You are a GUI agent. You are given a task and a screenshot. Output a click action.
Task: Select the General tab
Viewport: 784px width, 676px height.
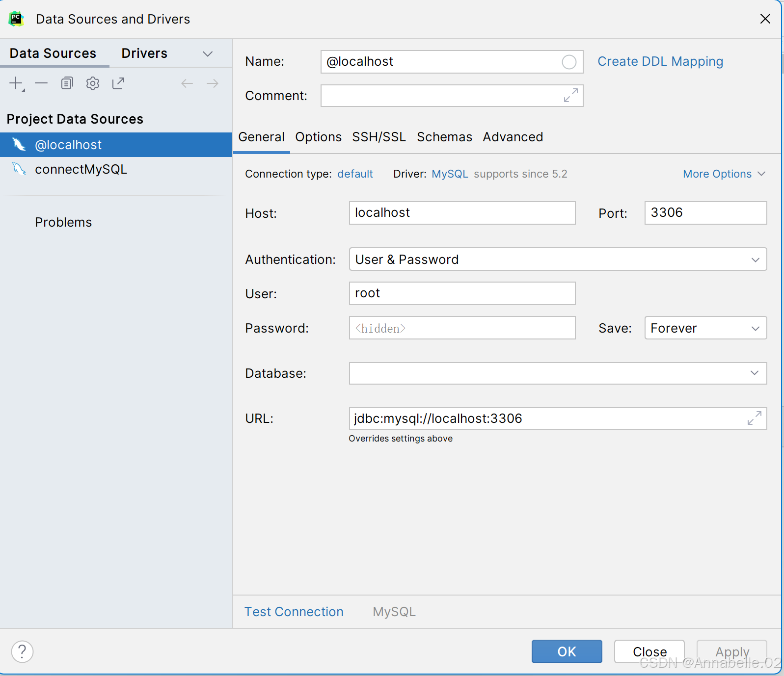(261, 137)
